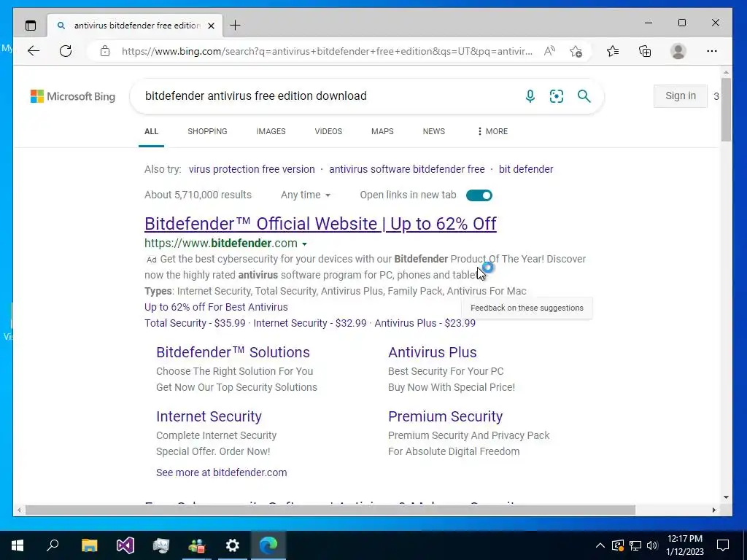This screenshot has width=747, height=560.
Task: Open the Windows Start menu
Action: pos(18,545)
